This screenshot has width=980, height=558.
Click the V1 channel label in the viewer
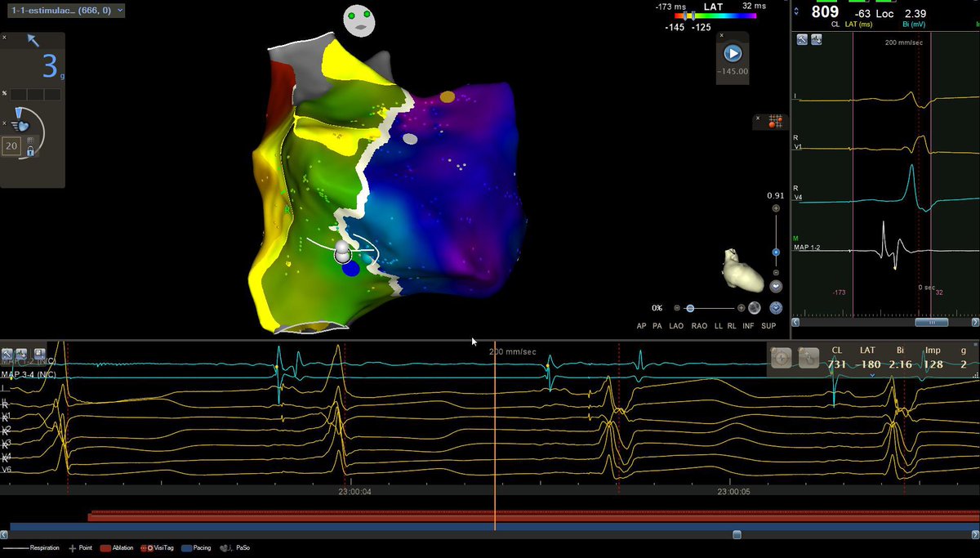point(799,147)
